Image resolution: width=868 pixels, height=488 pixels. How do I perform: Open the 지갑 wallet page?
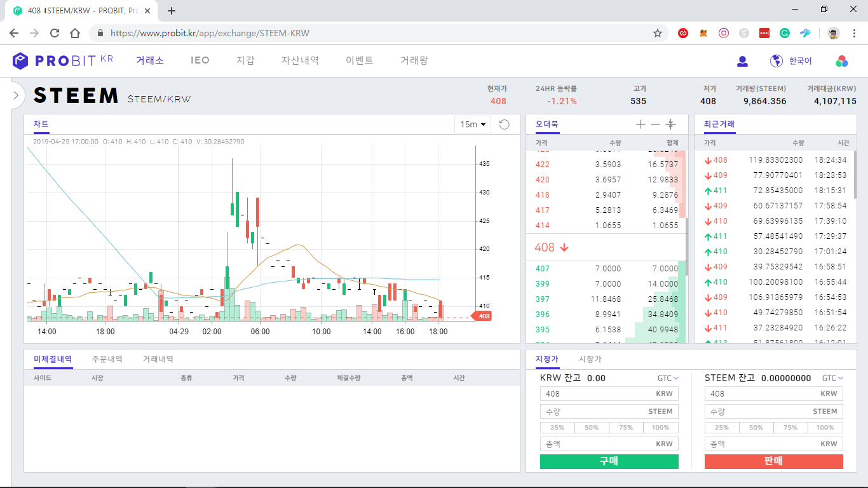coord(245,60)
